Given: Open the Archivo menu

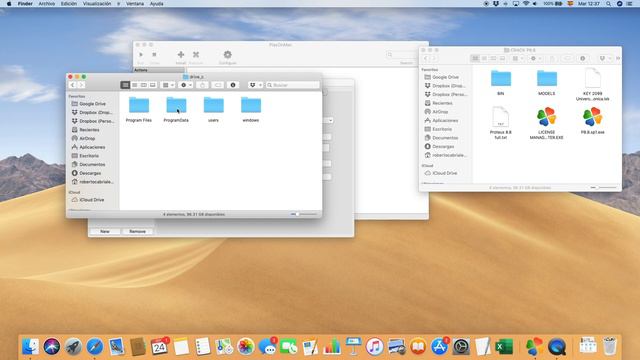Looking at the screenshot, I should [x=47, y=4].
